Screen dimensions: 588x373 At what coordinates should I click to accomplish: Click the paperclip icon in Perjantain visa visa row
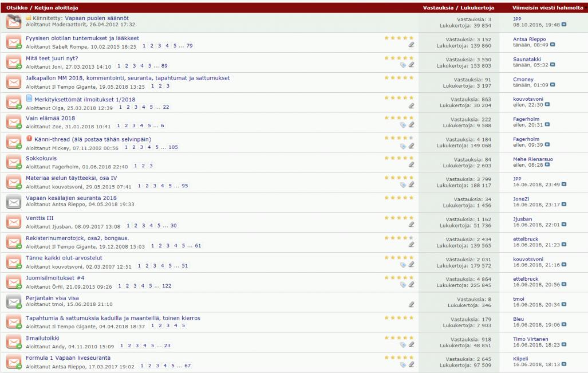tap(411, 304)
